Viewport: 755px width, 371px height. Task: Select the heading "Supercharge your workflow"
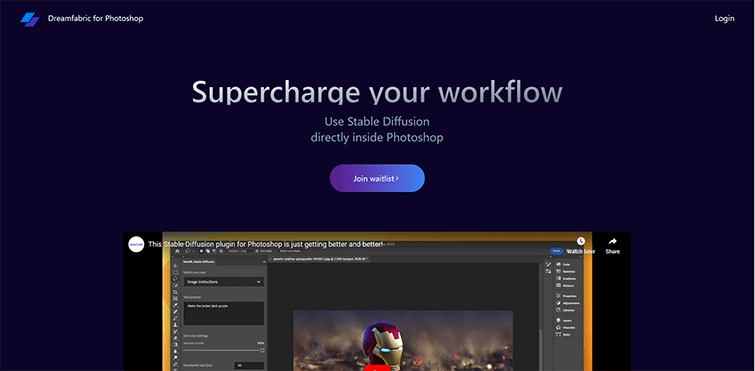coord(377,91)
